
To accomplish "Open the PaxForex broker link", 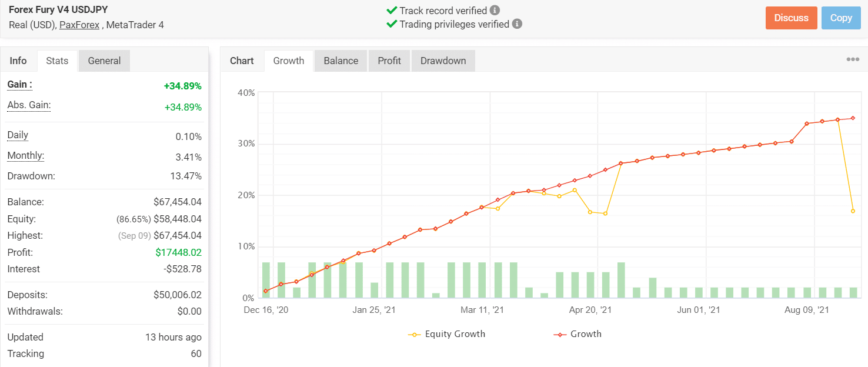I will coord(79,25).
